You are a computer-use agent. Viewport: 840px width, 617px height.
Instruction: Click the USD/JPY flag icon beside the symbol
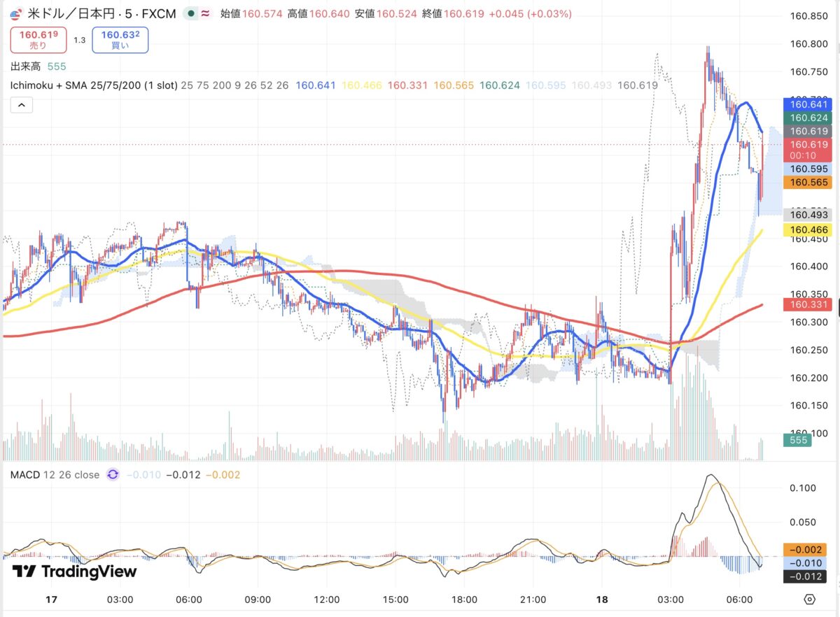[16, 13]
